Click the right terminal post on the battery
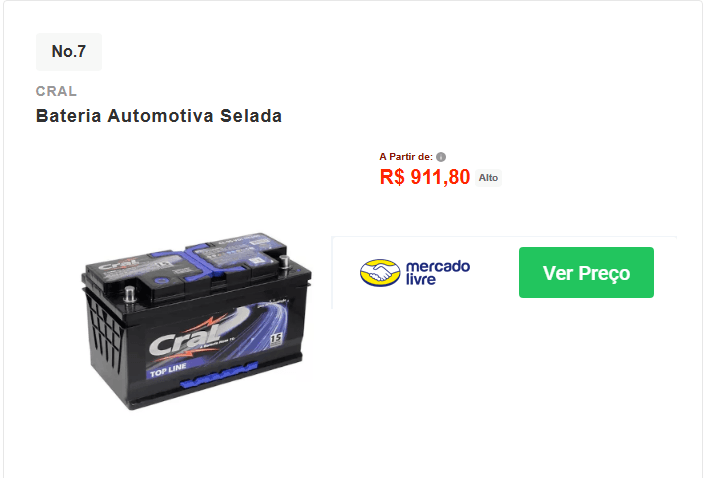This screenshot has width=704, height=478. pos(284,261)
